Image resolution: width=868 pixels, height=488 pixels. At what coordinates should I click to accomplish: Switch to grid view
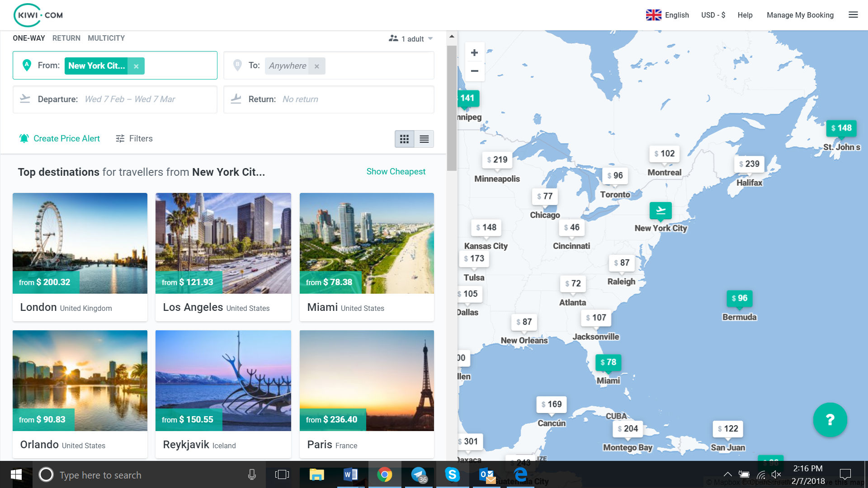[405, 139]
